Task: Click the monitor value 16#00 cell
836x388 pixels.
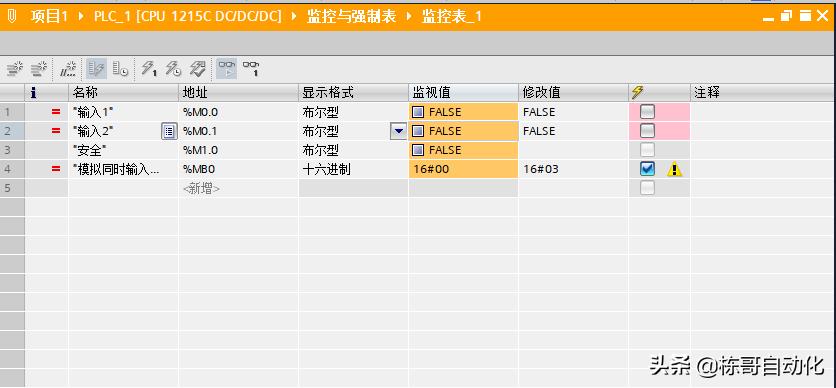Action: pos(463,169)
